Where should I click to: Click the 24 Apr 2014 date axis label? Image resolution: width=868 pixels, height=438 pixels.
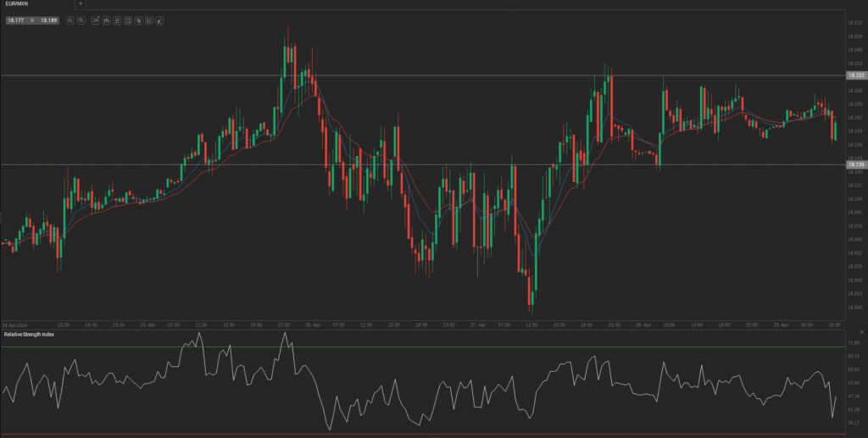[14, 324]
